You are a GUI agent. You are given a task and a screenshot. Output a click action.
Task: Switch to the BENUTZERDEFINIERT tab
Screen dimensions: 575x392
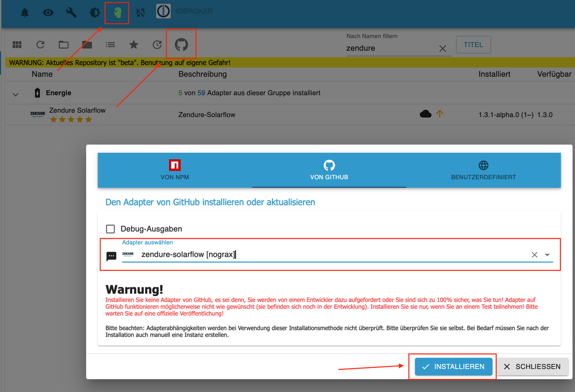(483, 170)
